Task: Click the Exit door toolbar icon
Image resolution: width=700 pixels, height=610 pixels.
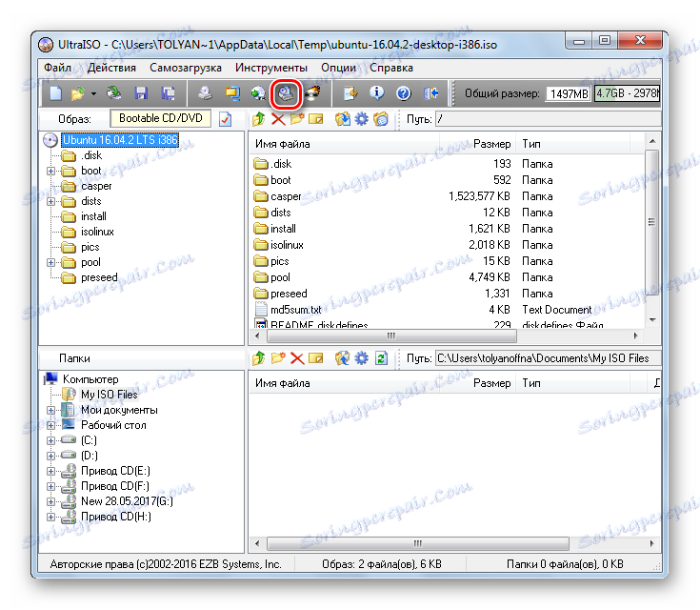Action: click(x=430, y=93)
